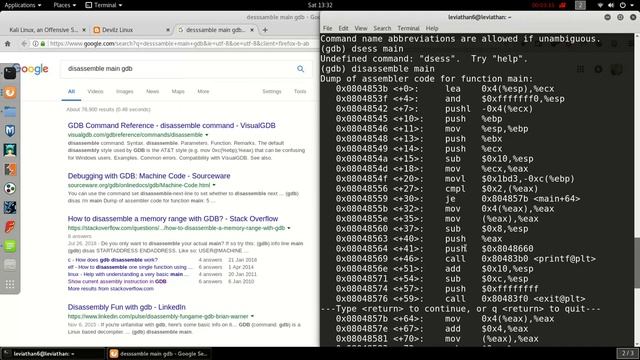This screenshot has height=360, width=640.
Task: Open the workspace indicator in top bar
Action: (580, 5)
